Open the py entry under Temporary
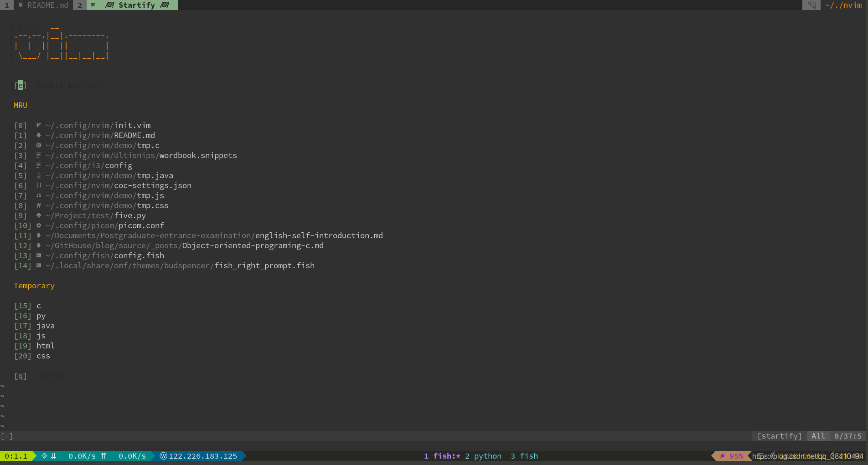The height and width of the screenshot is (465, 868). point(41,316)
